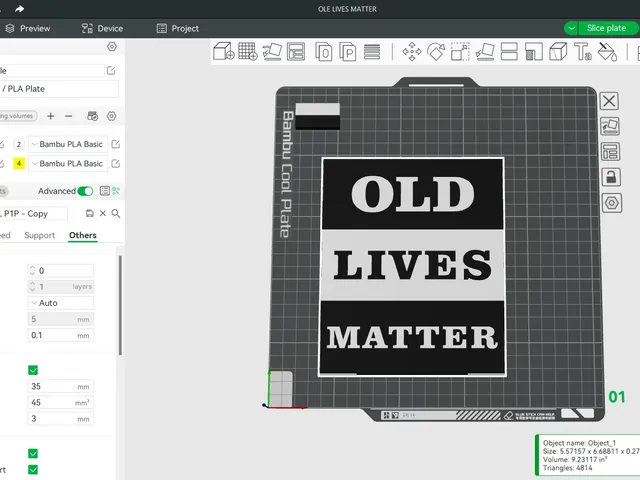Click the redo arrow in the title bar
The image size is (640, 480).
click(19, 9)
